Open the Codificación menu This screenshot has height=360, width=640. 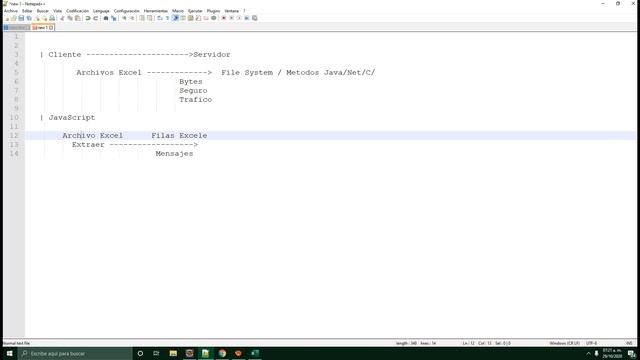click(x=78, y=11)
